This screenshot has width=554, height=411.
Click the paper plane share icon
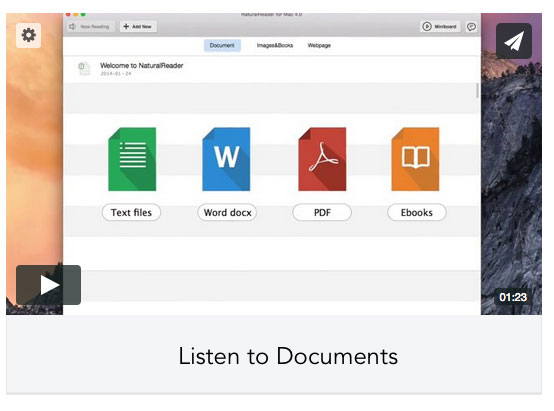514,41
